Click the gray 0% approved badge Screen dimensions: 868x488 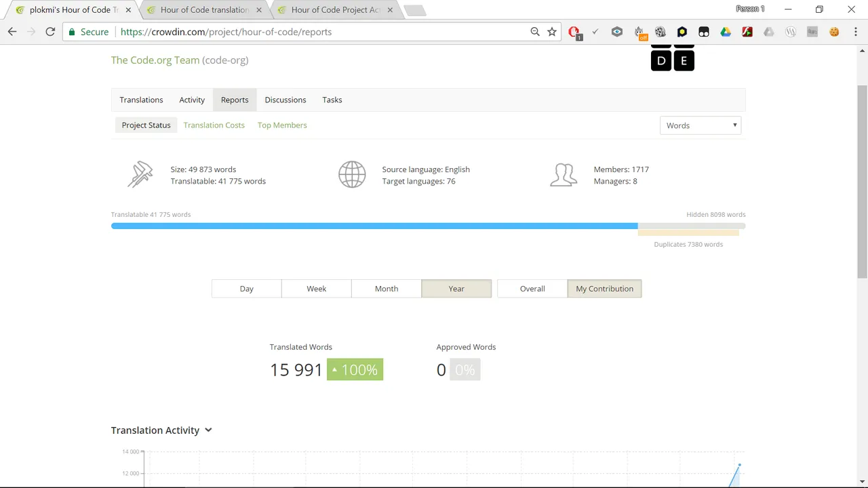tap(465, 369)
